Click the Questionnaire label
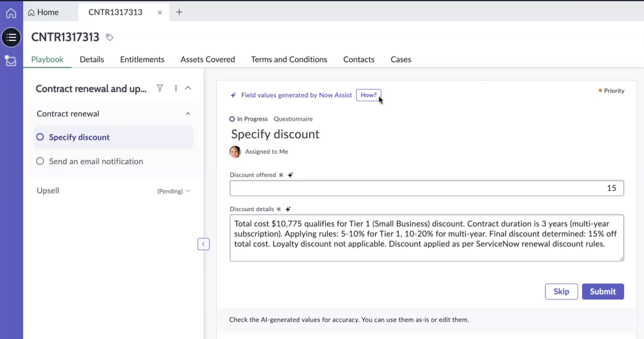The width and height of the screenshot is (644, 339). (x=293, y=119)
